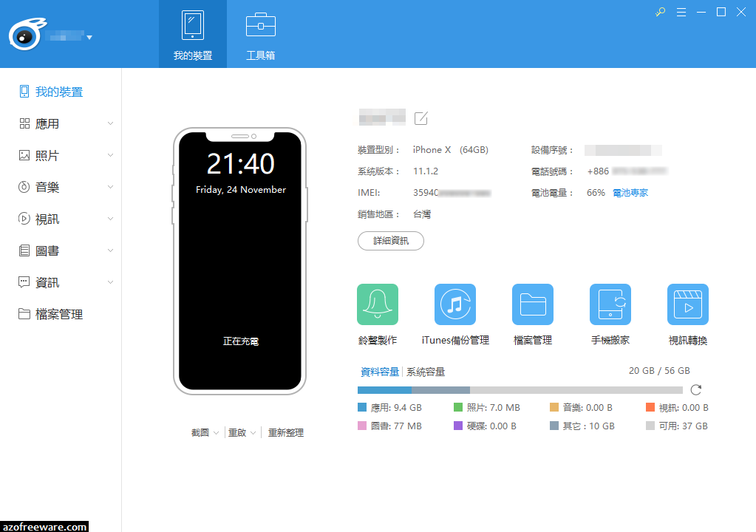Edit the device name with pencil icon

[x=421, y=118]
